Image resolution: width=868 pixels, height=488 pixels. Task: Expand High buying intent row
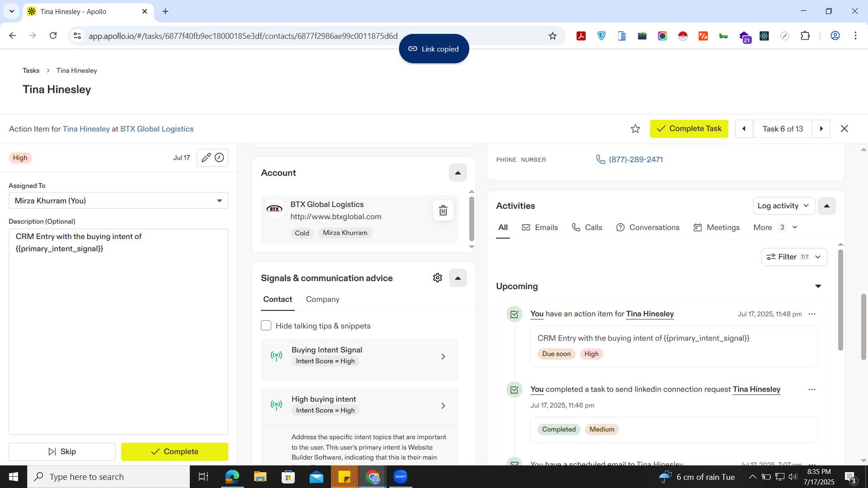(359, 406)
